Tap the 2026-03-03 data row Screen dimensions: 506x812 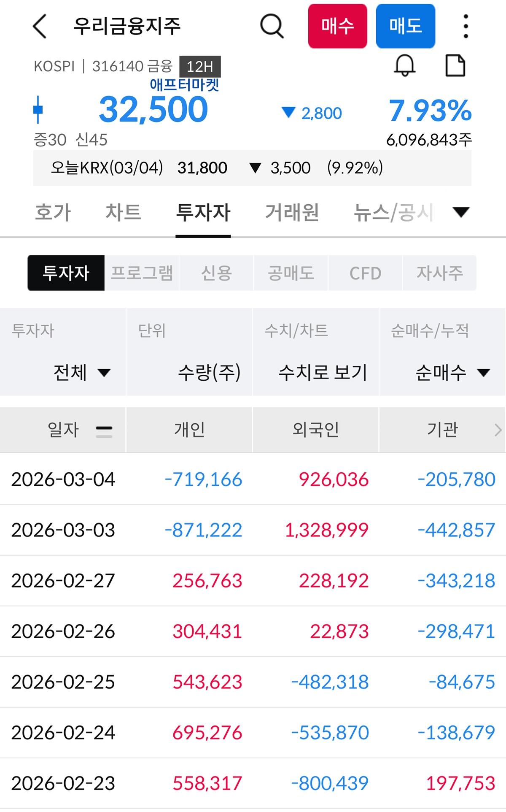tap(253, 530)
